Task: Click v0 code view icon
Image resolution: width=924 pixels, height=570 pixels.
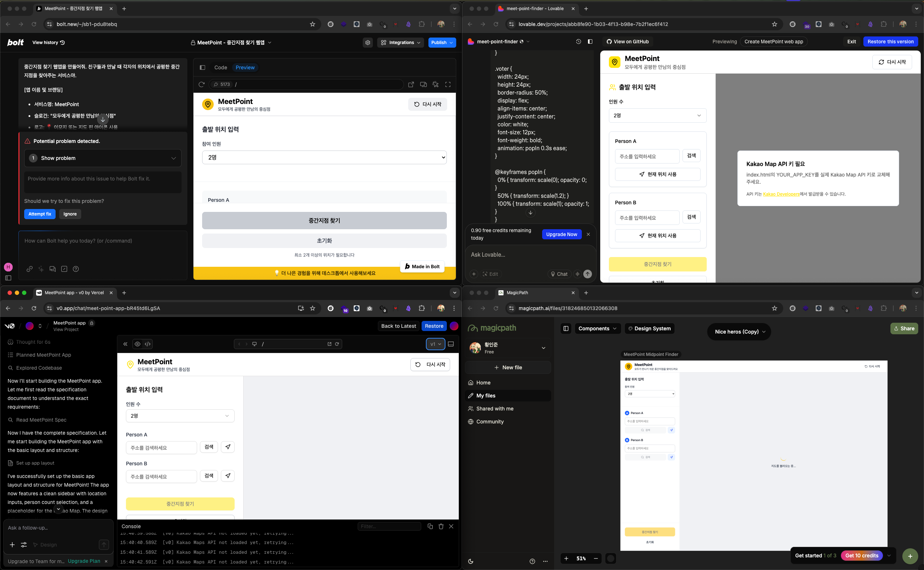Action: [x=148, y=344]
